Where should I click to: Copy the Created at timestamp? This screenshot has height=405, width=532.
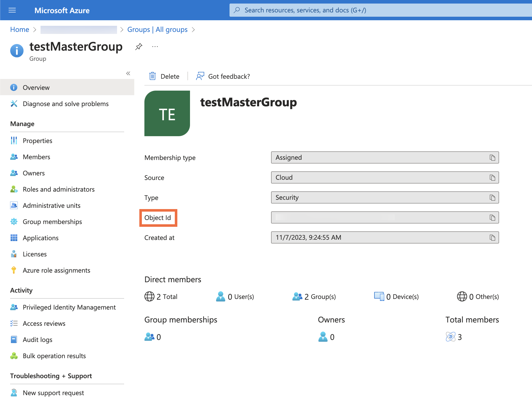pyautogui.click(x=492, y=238)
